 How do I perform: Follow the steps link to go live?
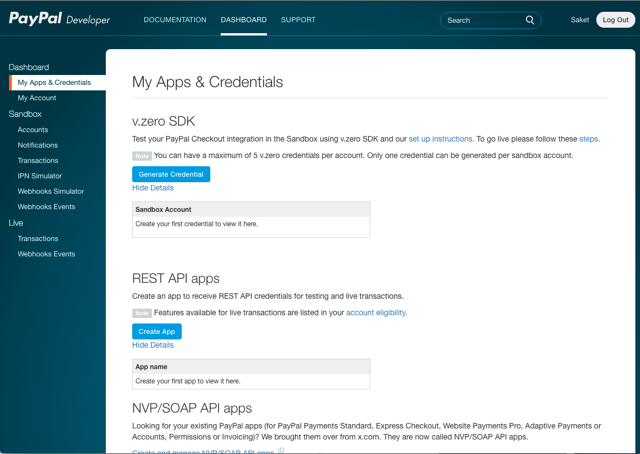click(x=589, y=139)
